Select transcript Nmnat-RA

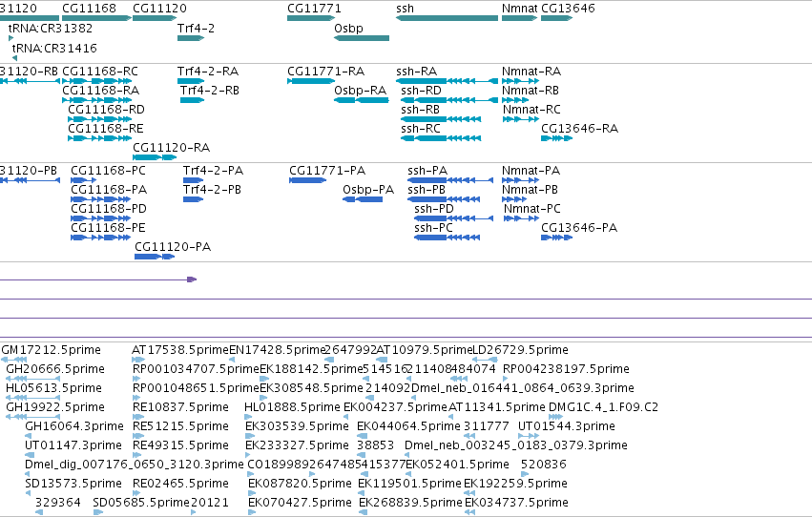(531, 72)
